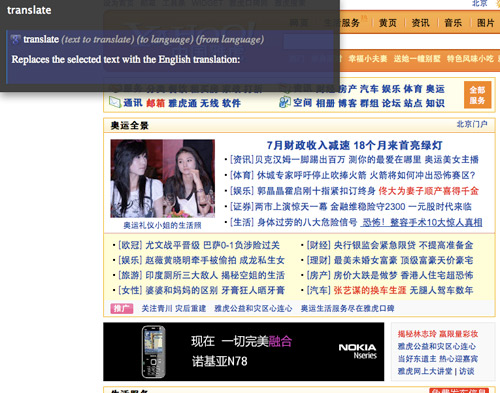Open the 北京门户 link
Viewport: 500px width, 393px height.
472,124
